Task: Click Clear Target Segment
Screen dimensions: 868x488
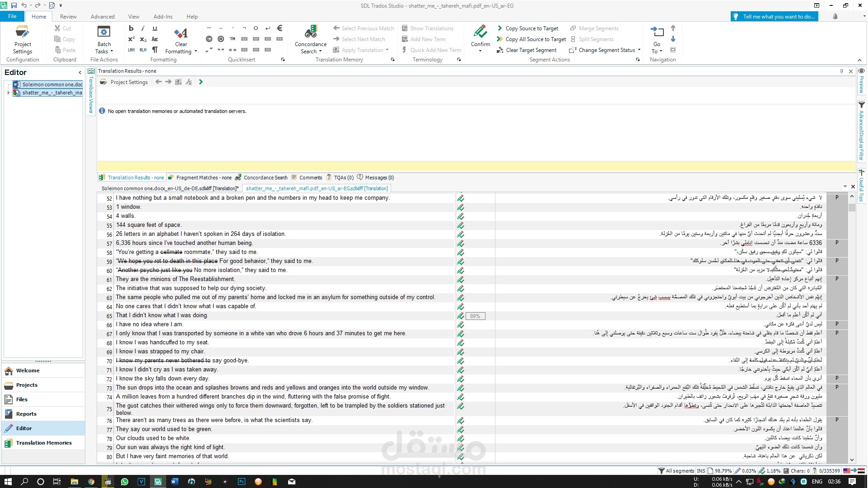Action: [527, 50]
